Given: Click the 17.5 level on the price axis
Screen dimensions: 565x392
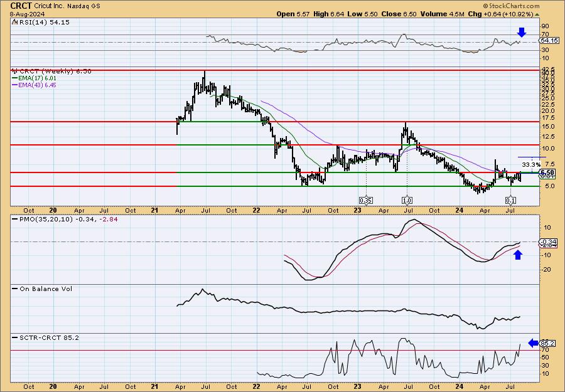Looking at the screenshot, I should 547,118.
